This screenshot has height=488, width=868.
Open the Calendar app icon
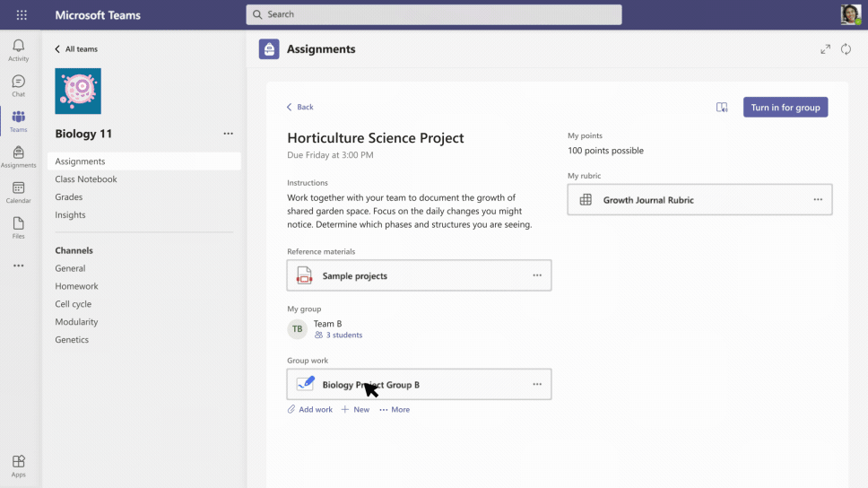(x=18, y=192)
